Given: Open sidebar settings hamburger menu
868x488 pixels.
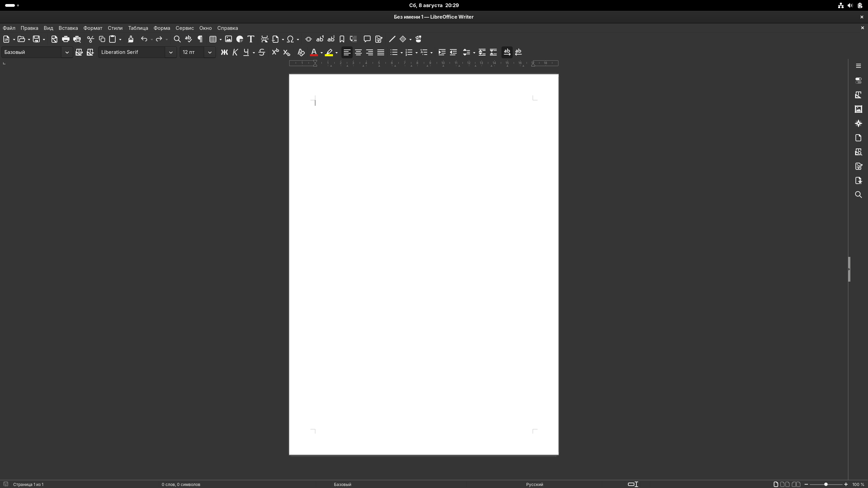Looking at the screenshot, I should coord(859,66).
